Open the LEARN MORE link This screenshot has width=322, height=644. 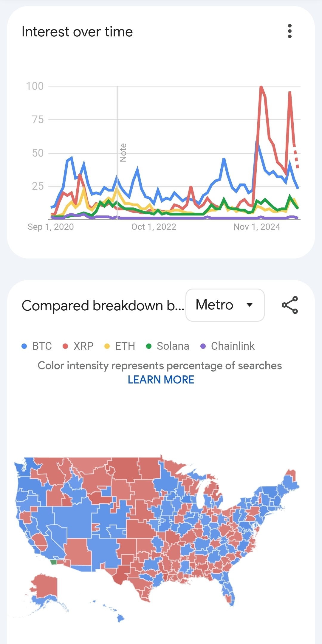tap(161, 380)
